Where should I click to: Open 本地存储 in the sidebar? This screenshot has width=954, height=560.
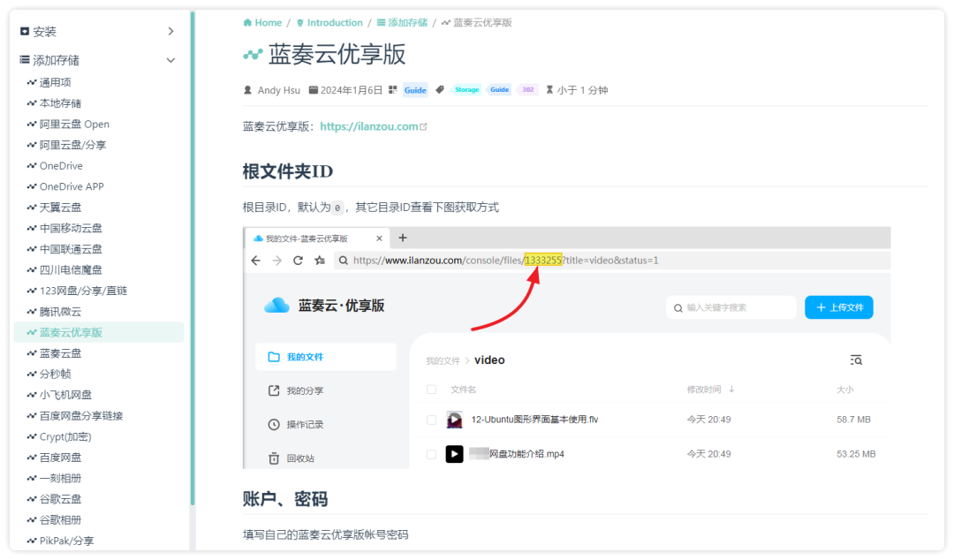tap(99, 103)
